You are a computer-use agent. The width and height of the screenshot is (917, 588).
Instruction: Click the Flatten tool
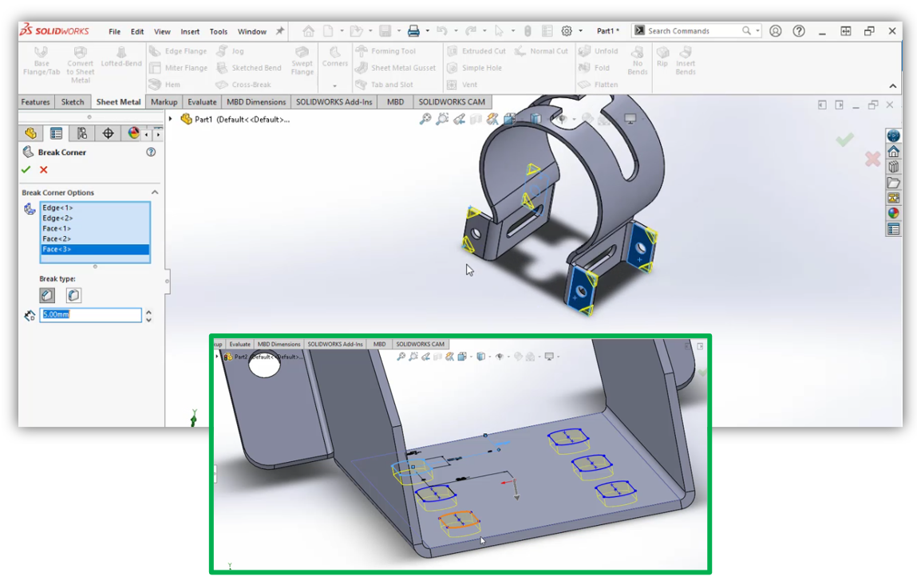(599, 84)
